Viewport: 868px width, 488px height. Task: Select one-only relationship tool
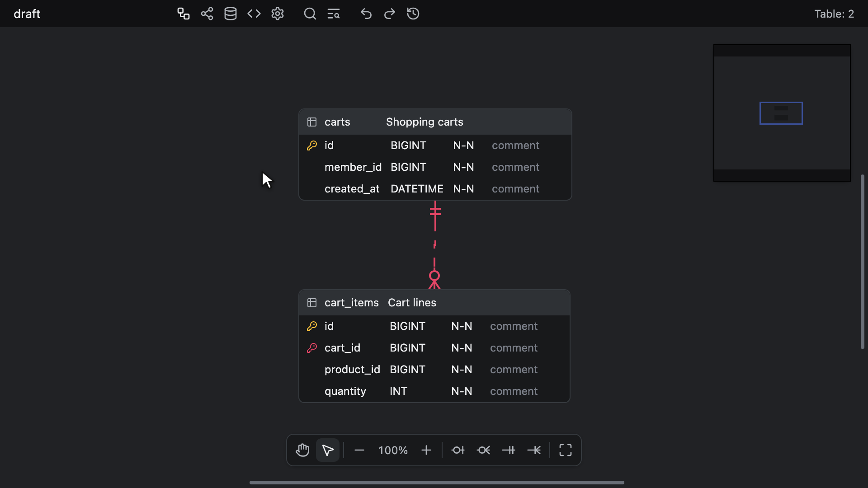pos(509,450)
